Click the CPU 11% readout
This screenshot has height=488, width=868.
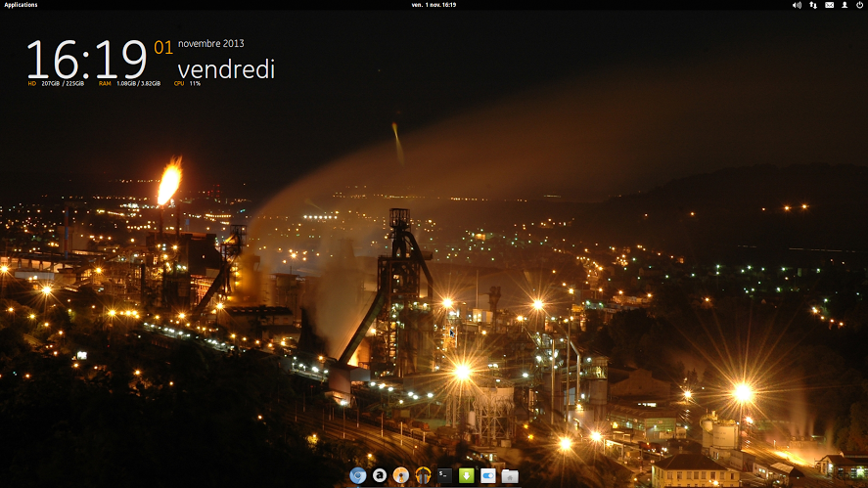click(x=187, y=83)
